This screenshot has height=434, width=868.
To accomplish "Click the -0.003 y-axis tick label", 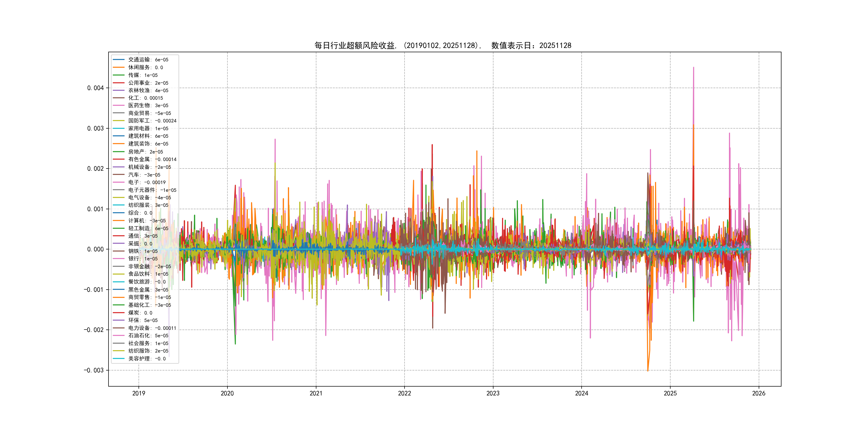I will (x=94, y=370).
